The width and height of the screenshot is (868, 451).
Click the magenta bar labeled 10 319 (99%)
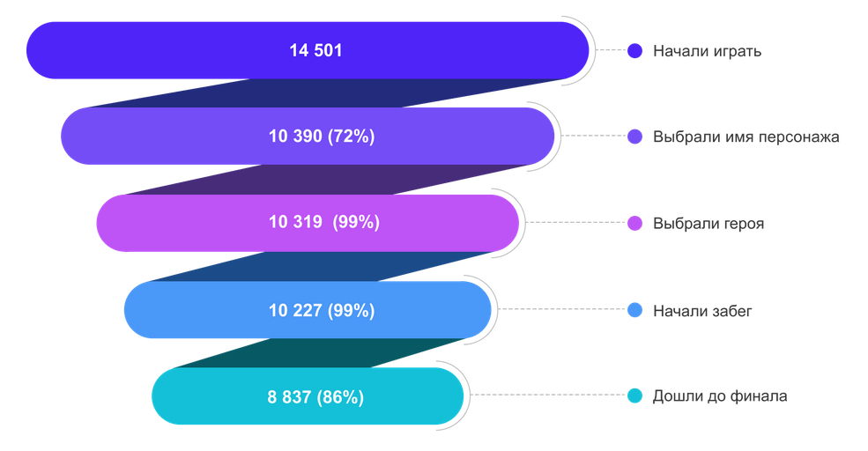(308, 223)
